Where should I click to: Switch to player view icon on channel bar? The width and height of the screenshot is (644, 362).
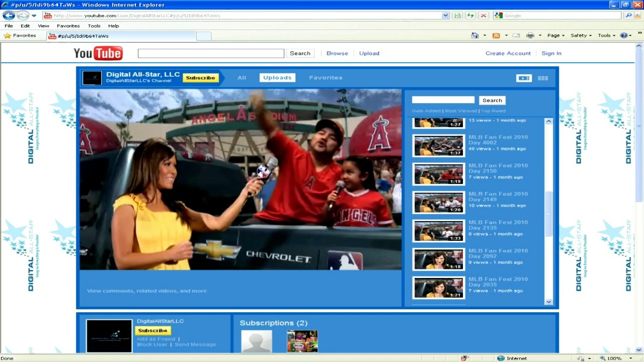[x=524, y=78]
